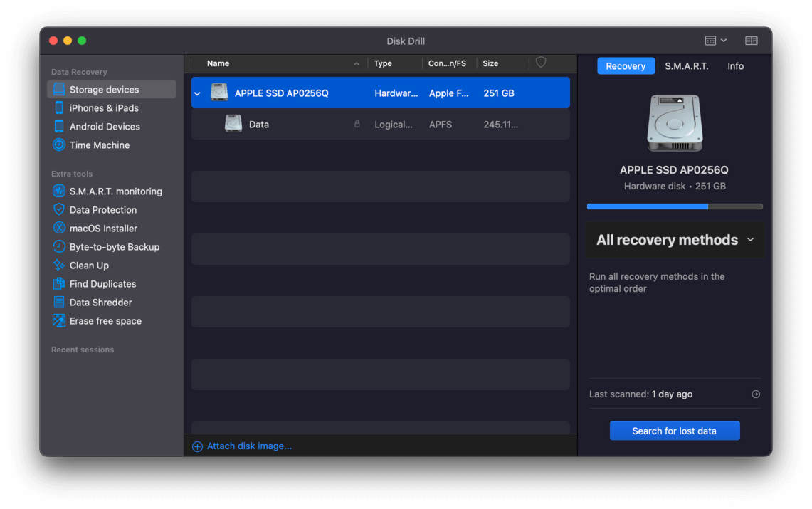
Task: Open last scan session arrow icon
Action: [x=756, y=394]
